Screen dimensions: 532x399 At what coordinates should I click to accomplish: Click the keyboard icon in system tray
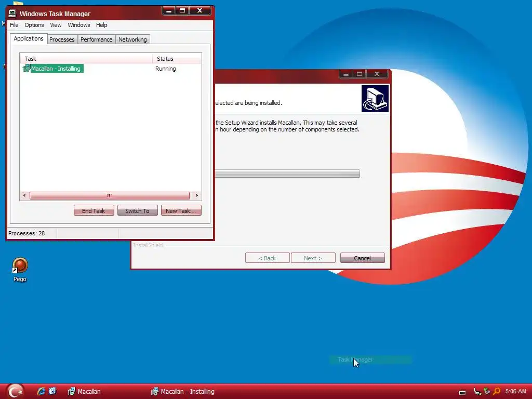(x=462, y=392)
